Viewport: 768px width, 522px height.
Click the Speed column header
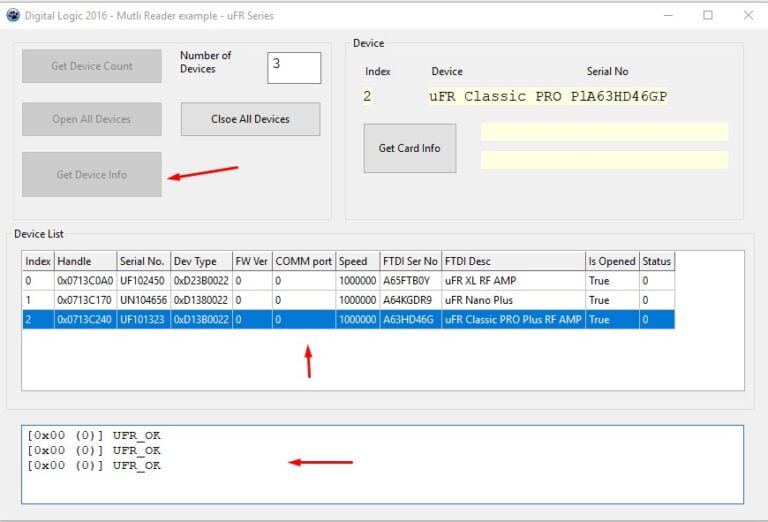[x=358, y=261]
